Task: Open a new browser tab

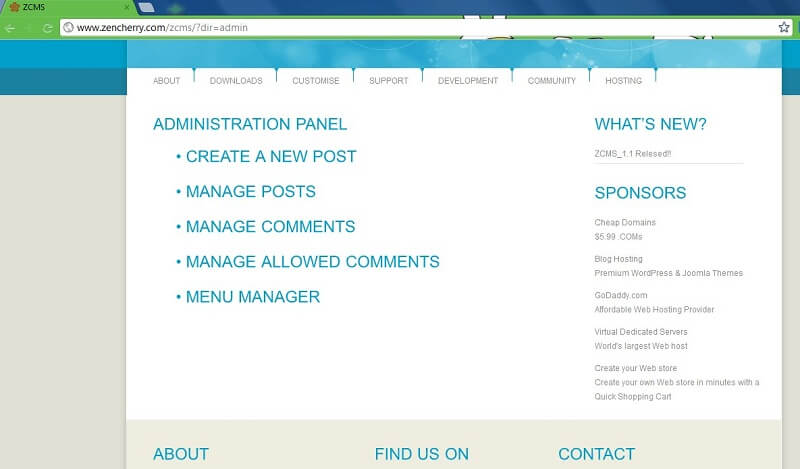Action: click(x=146, y=7)
